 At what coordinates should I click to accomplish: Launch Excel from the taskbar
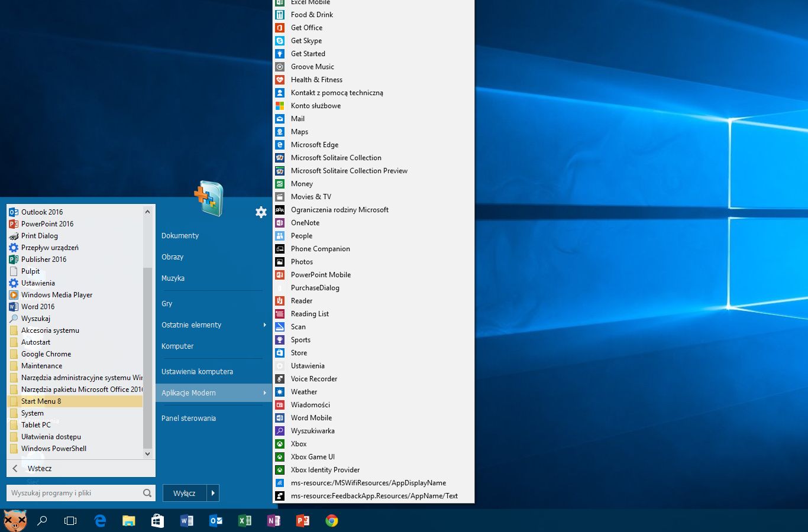244,521
